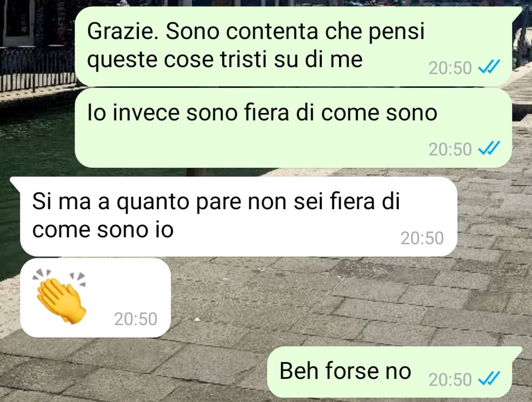Click timestamp on "Si ma a quanto pare" message
The width and height of the screenshot is (532, 402).
click(x=422, y=238)
